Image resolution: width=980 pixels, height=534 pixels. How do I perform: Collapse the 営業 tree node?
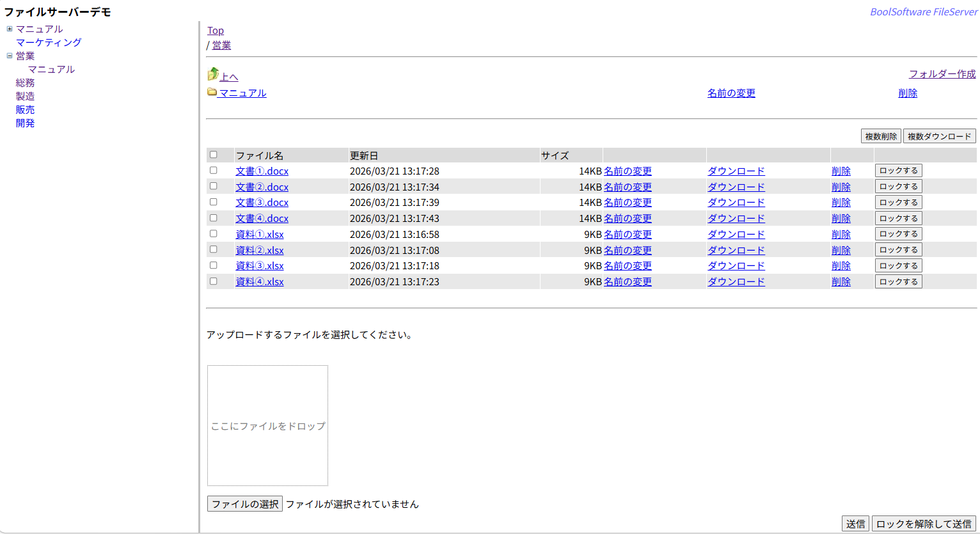[10, 56]
